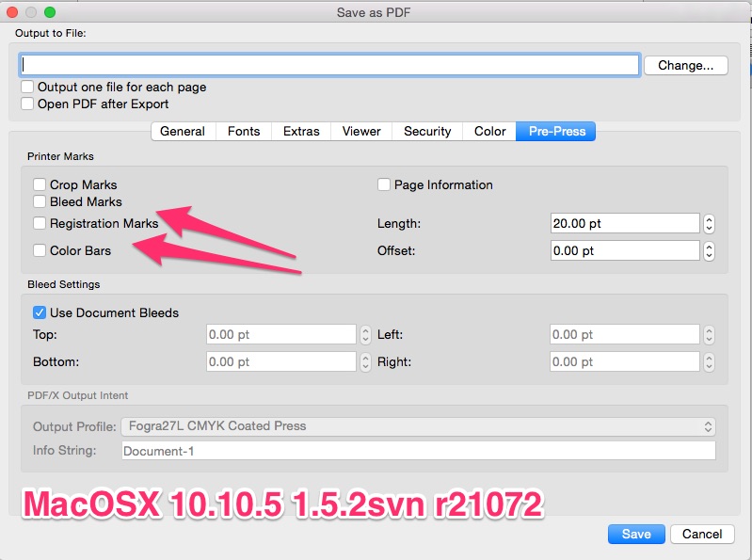This screenshot has height=560, width=752.
Task: Open the Output Profile dropdown
Action: (418, 426)
